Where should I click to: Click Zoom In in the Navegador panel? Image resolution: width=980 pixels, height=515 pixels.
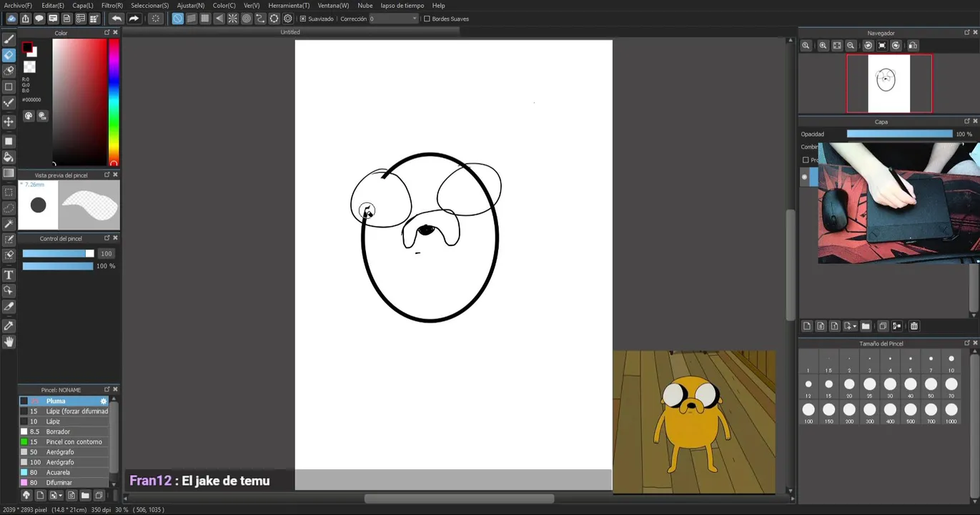pyautogui.click(x=823, y=45)
